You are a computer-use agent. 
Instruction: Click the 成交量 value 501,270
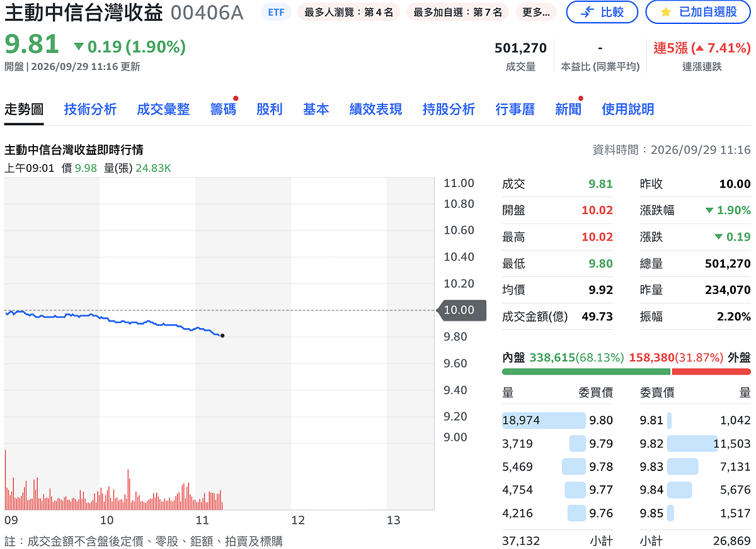click(x=520, y=48)
